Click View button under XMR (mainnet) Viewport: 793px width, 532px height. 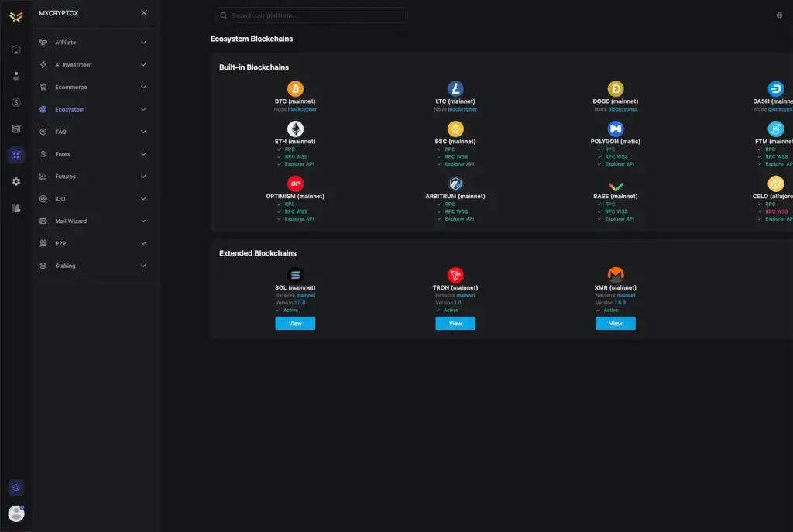[616, 323]
